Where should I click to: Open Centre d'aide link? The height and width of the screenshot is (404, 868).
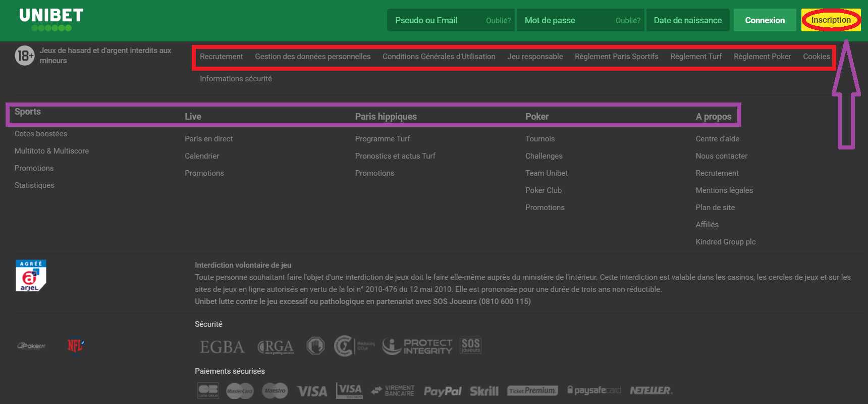coord(718,139)
